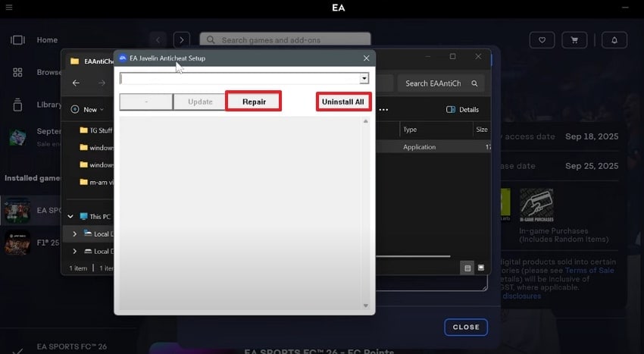Select the m-am folder in Explorer sidebar
Screen dimensions: 644x354
click(x=96, y=182)
